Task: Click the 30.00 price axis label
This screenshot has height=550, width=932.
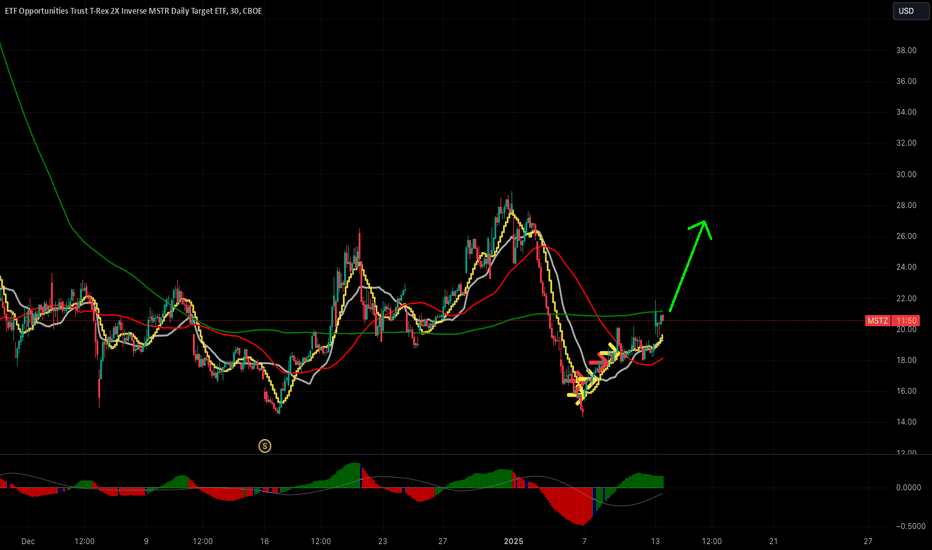Action: pos(906,175)
